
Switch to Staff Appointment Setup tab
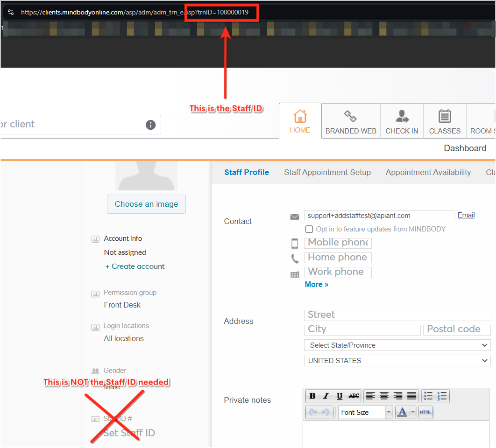coord(327,172)
